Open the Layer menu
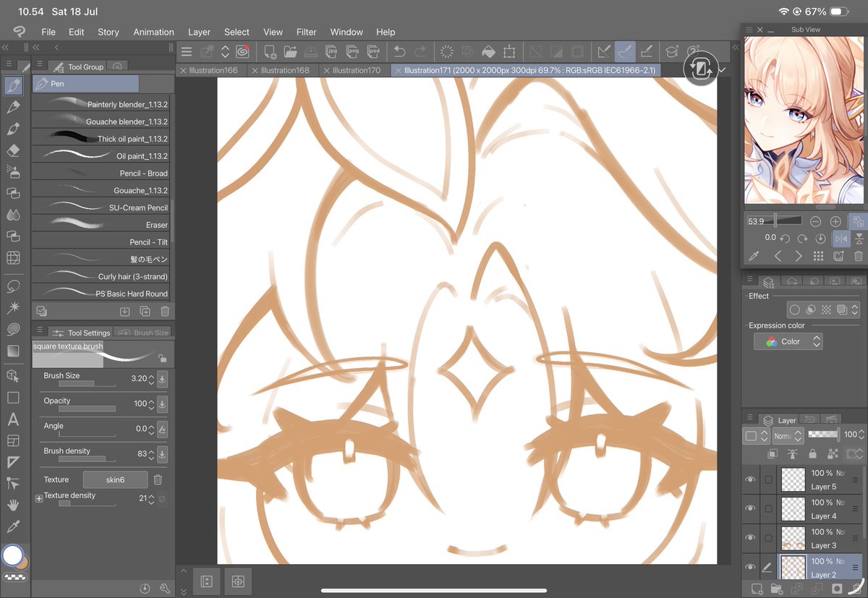The image size is (868, 598). tap(199, 32)
